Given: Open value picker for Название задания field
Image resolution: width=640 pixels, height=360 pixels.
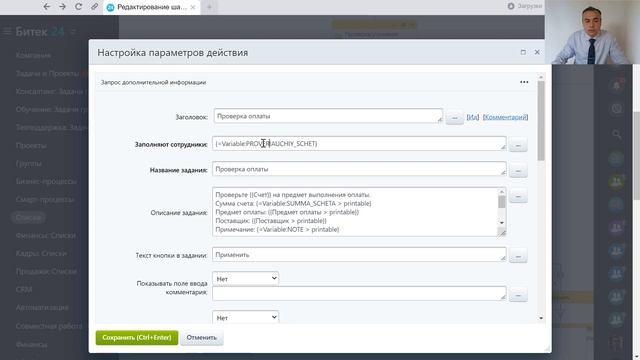Looking at the screenshot, I should pos(518,171).
